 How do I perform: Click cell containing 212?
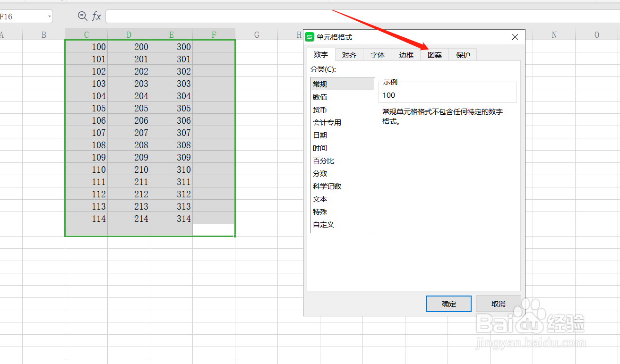tap(129, 194)
